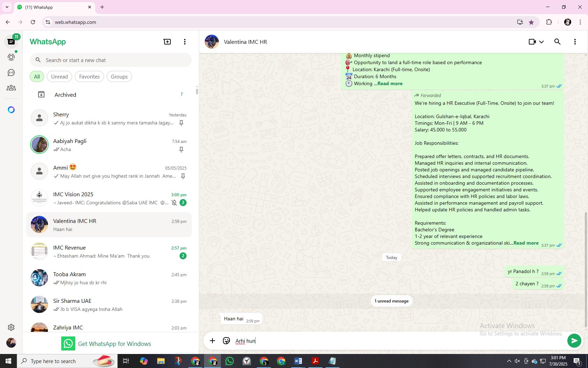The width and height of the screenshot is (588, 368).
Task: Search within Valentina IMC HR conversation
Action: pyautogui.click(x=558, y=42)
